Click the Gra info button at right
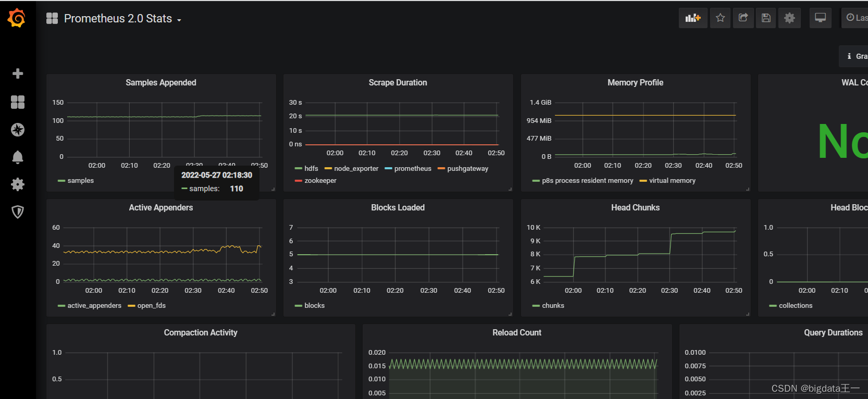 coord(854,56)
